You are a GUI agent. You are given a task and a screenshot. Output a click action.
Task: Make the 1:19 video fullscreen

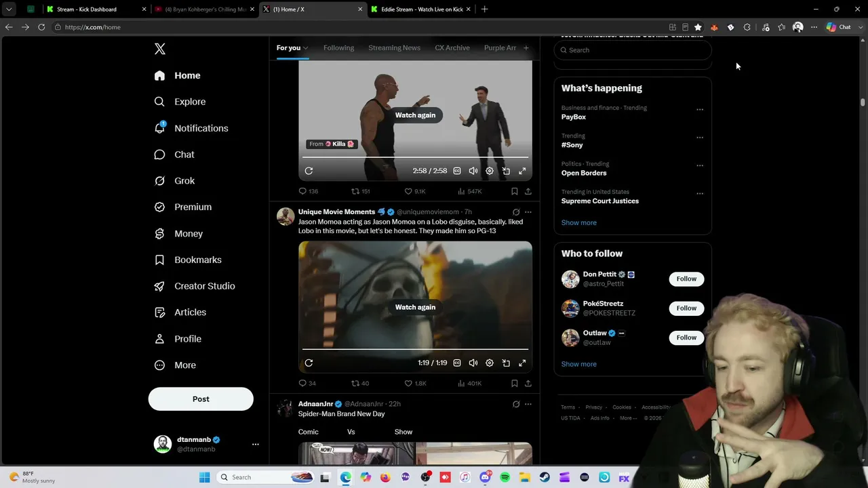tap(522, 363)
